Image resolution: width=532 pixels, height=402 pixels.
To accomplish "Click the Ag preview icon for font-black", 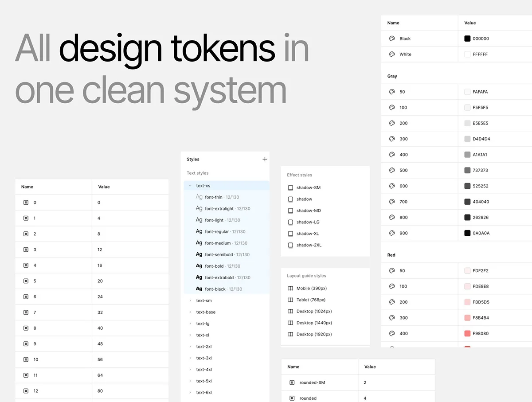I will pyautogui.click(x=199, y=289).
